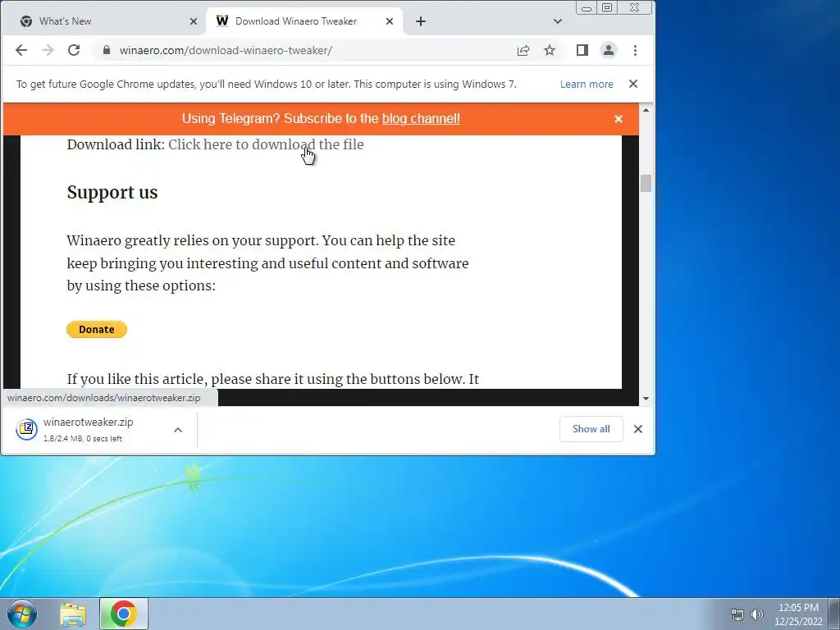Screen dimensions: 840x630
Task: Close the What's New tab
Action: [194, 21]
